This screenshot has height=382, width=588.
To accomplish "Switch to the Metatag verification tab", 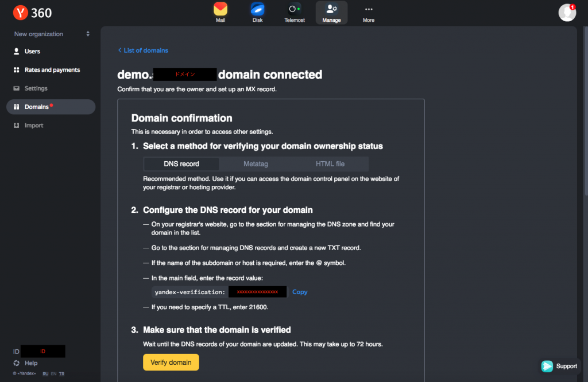I will point(256,164).
